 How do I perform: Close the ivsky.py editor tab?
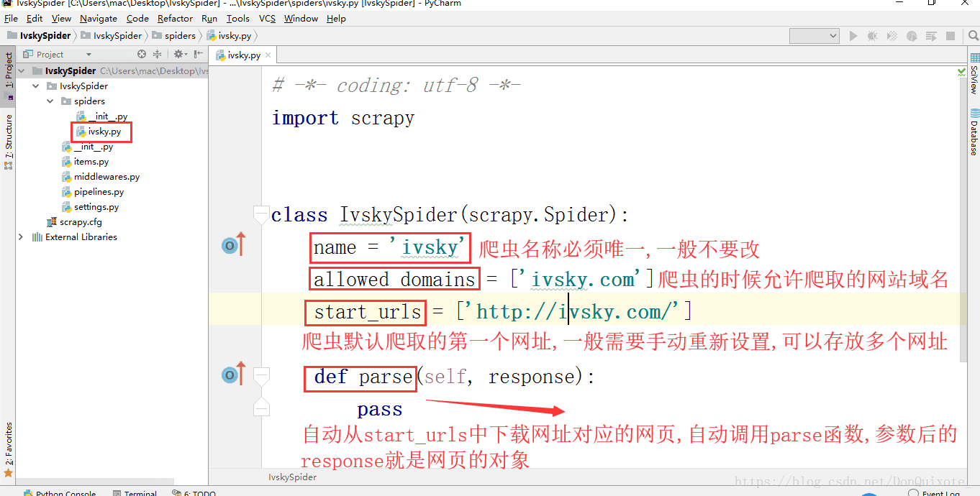tap(268, 55)
